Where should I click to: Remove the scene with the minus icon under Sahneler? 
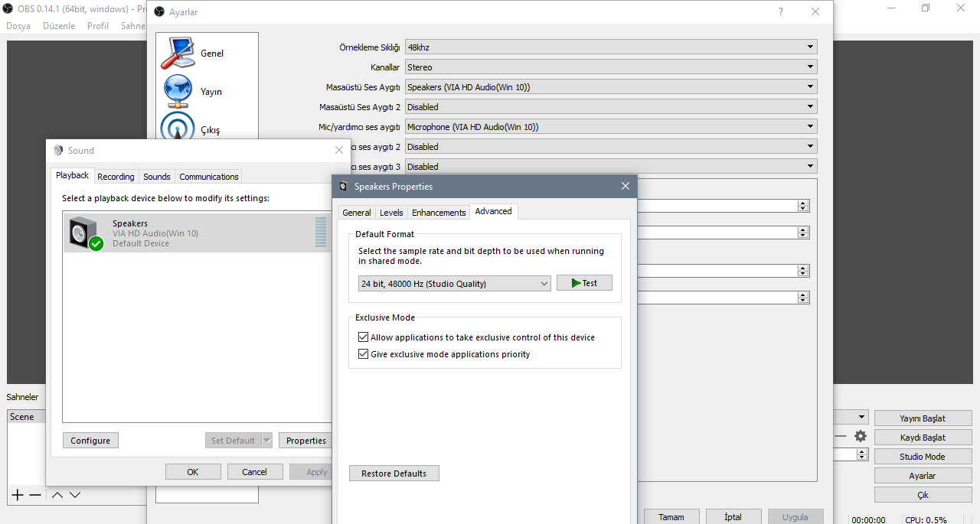(x=35, y=495)
